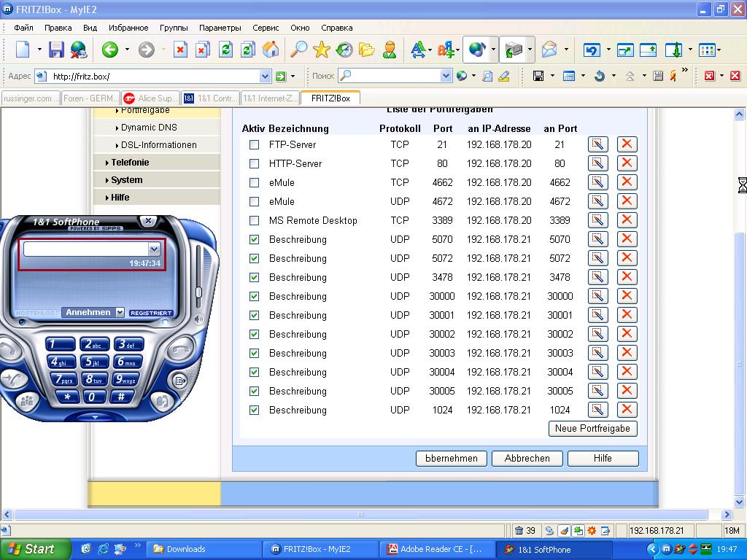Delete the UDP 1024 Beschreibung entry
This screenshot has width=747, height=560.
click(x=627, y=410)
